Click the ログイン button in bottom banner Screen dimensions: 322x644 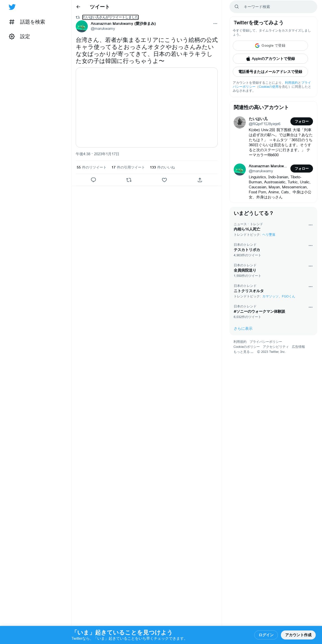[266, 635]
